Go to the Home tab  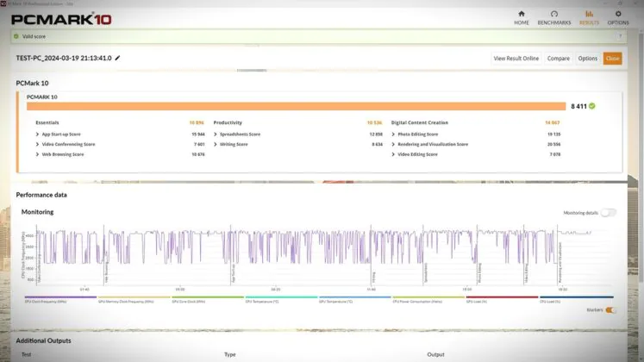click(522, 18)
